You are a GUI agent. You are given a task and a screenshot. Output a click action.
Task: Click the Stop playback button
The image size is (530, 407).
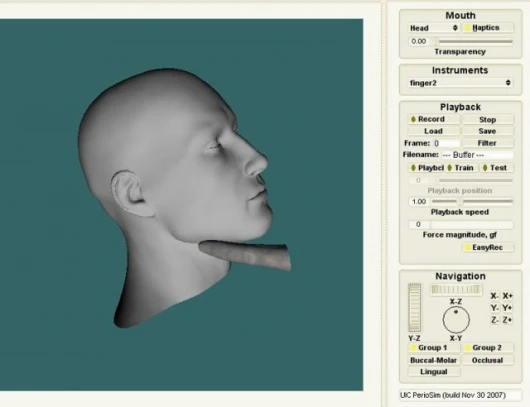coord(488,120)
